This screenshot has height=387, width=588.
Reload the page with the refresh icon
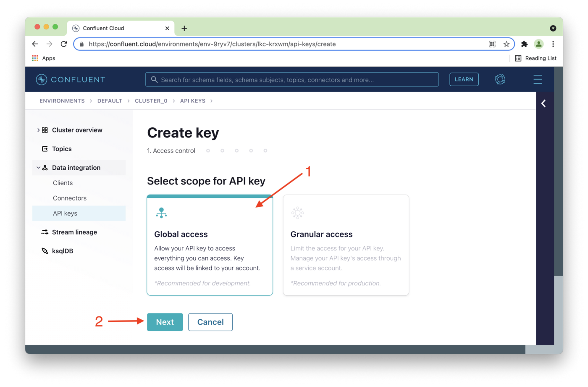point(64,44)
